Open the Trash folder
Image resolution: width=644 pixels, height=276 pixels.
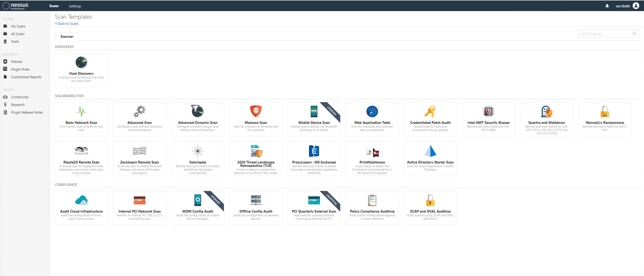[15, 41]
